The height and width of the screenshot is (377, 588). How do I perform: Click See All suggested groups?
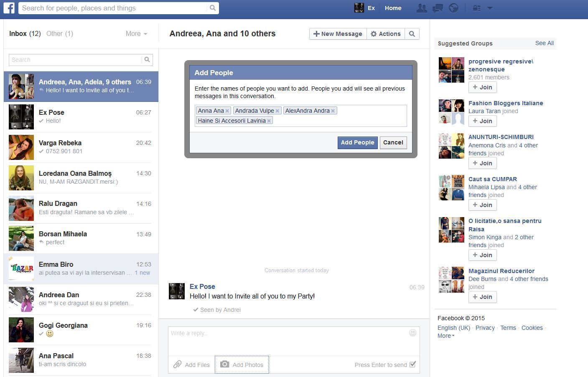(544, 43)
